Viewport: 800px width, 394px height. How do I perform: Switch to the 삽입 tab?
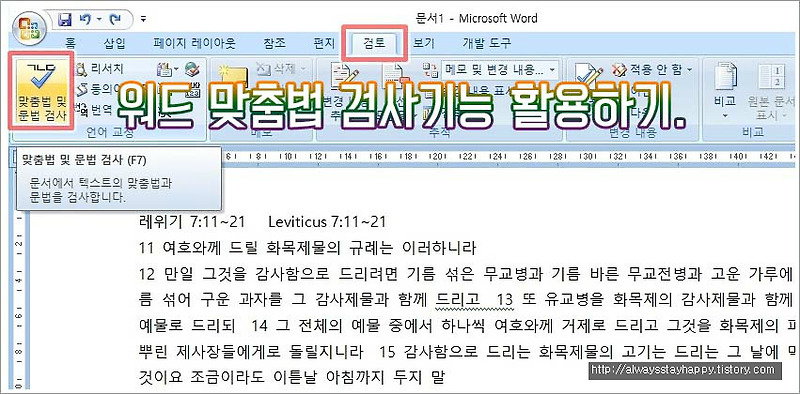click(114, 43)
